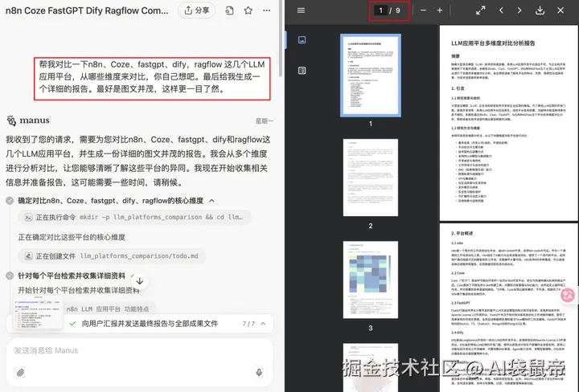
Task: Click the message input 发送消息给 Manus
Action: (140, 350)
